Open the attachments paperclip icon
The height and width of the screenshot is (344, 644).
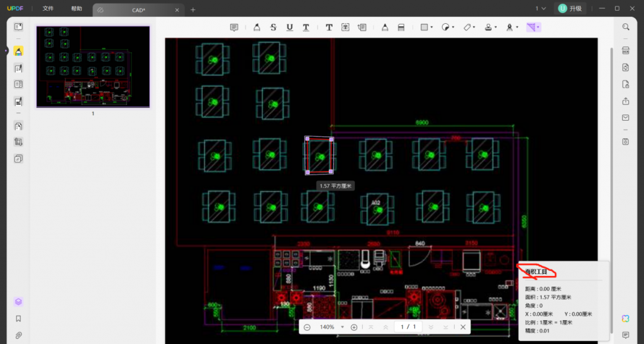click(18, 335)
